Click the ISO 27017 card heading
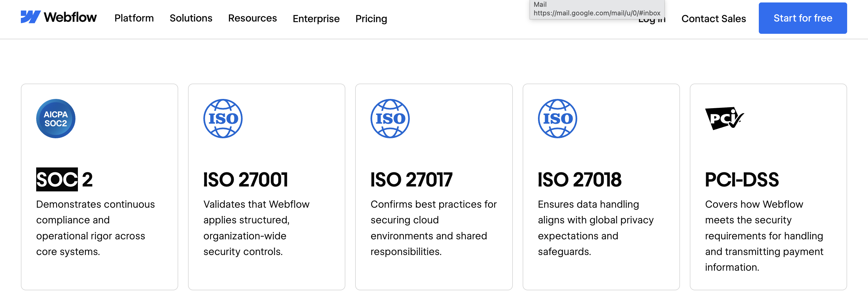The image size is (868, 306). click(411, 179)
